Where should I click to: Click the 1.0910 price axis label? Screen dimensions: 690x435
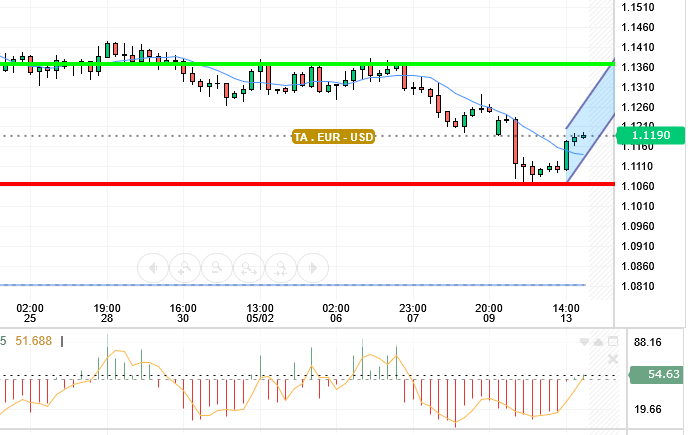click(x=638, y=246)
